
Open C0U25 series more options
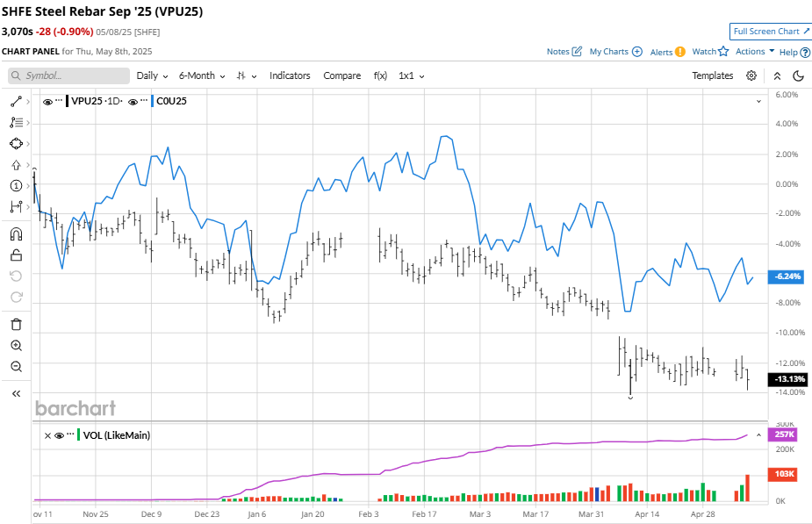coord(144,100)
